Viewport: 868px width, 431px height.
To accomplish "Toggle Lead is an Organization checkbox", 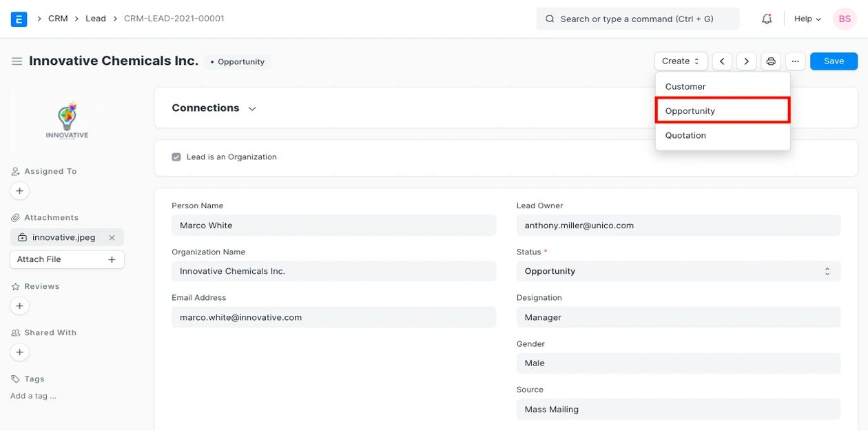I will click(x=176, y=157).
